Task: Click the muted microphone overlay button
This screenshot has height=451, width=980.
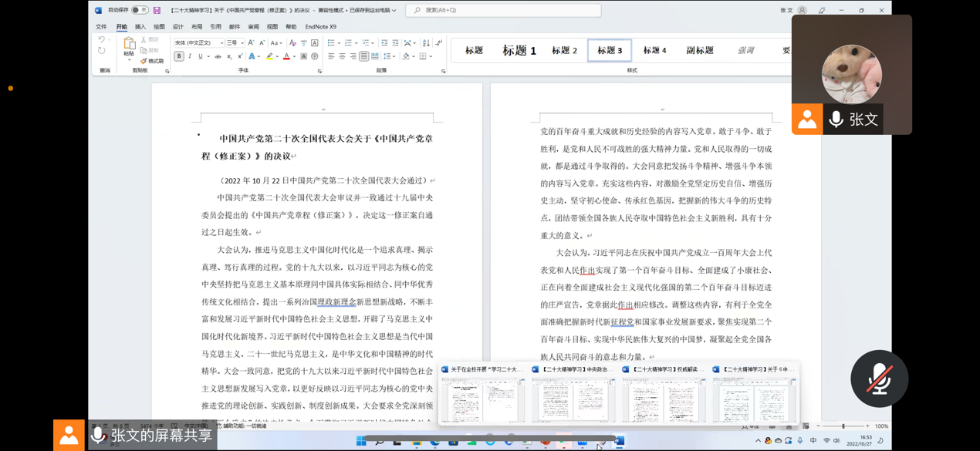Action: [879, 379]
